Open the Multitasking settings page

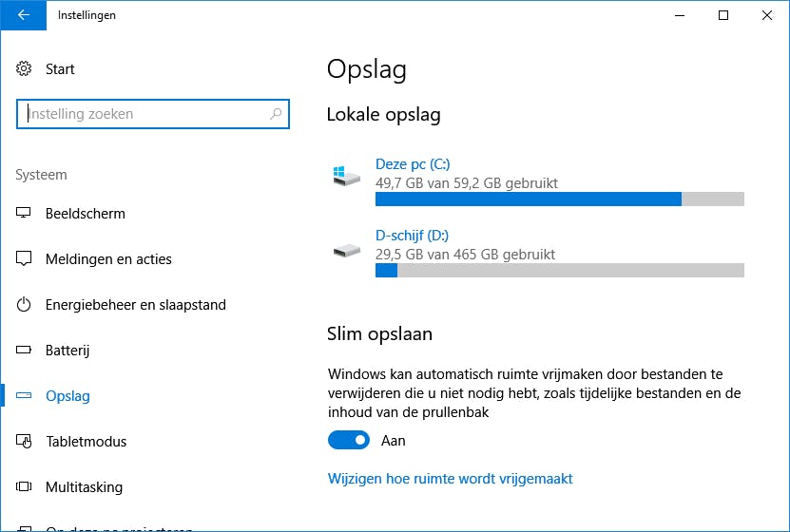point(84,487)
